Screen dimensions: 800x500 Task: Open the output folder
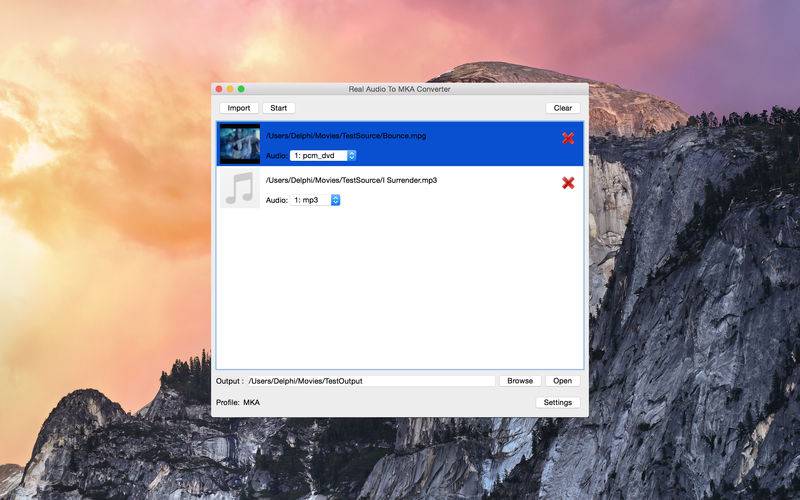(562, 381)
